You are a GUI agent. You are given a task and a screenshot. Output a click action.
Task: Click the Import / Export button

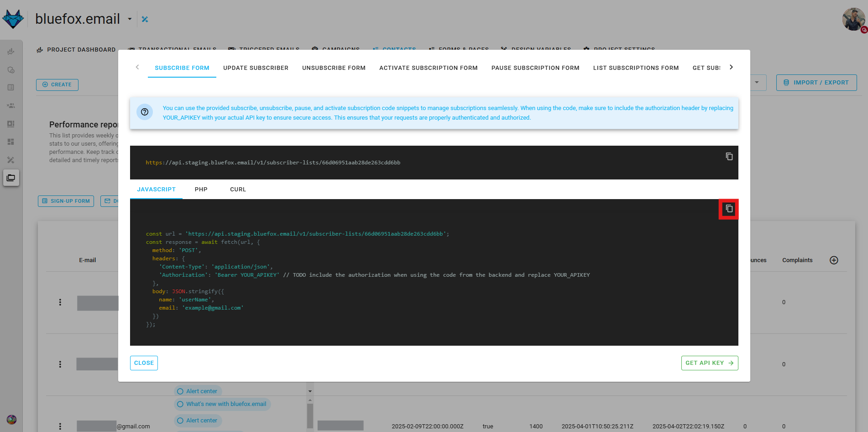click(x=816, y=83)
